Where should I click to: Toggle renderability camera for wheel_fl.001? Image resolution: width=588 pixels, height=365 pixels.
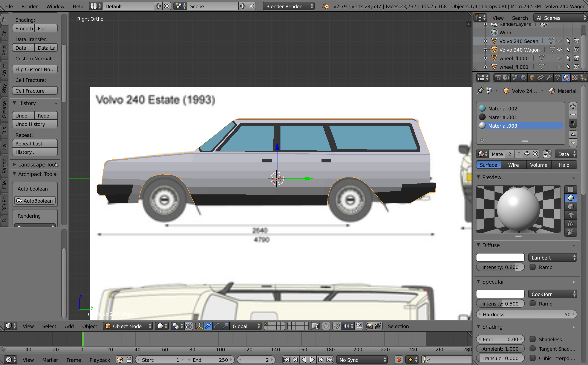[x=576, y=67]
